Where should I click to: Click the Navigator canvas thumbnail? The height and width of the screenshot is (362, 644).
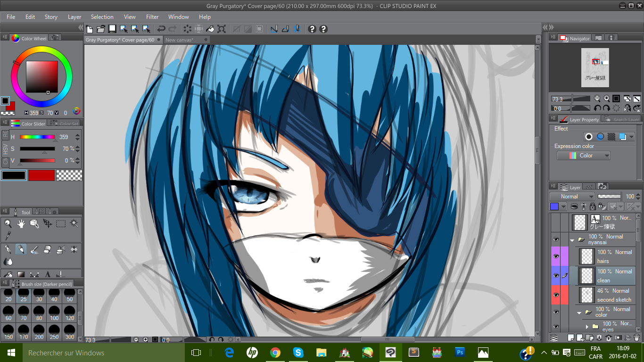tap(595, 67)
